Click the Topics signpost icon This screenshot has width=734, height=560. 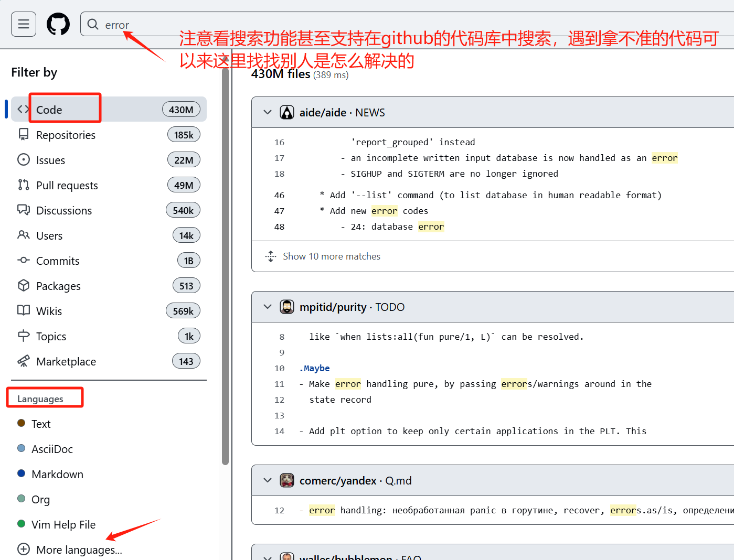tap(24, 336)
